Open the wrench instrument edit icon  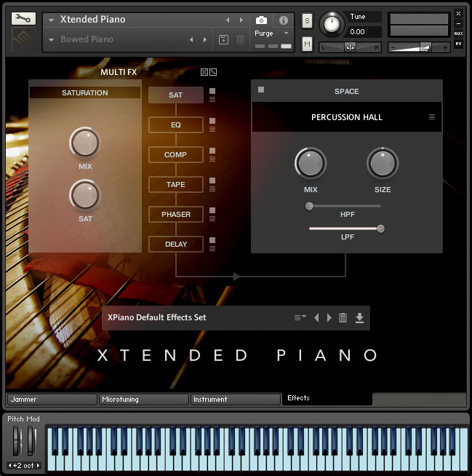pos(23,19)
